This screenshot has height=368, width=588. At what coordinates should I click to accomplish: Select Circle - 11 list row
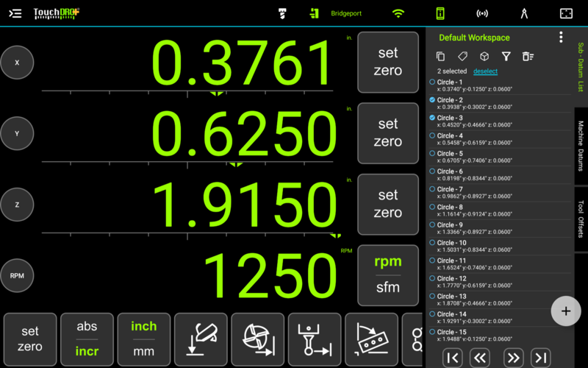500,264
